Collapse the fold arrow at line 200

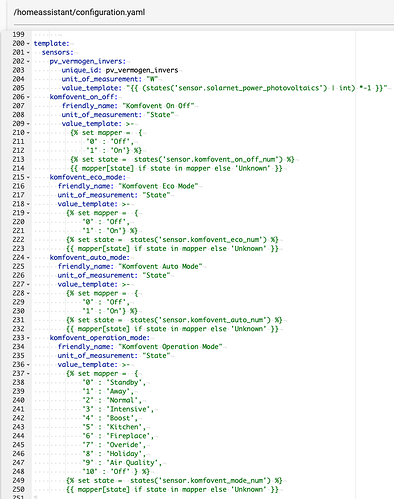(x=28, y=44)
